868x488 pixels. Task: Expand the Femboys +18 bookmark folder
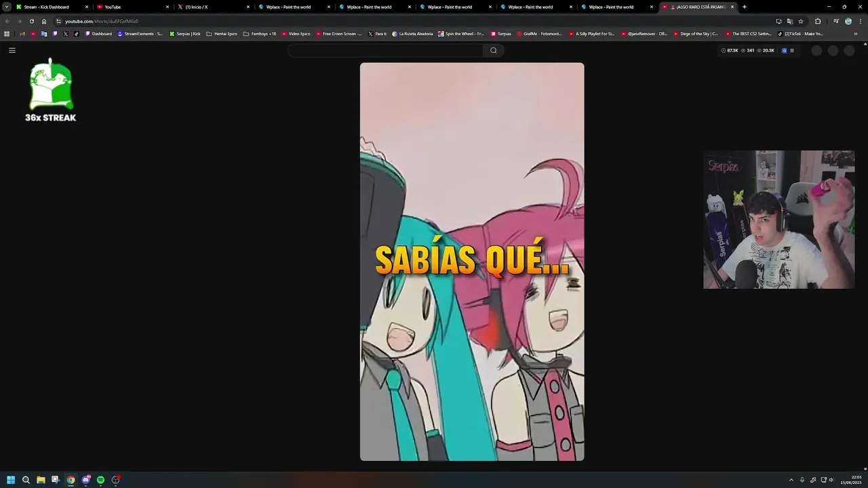click(x=260, y=33)
